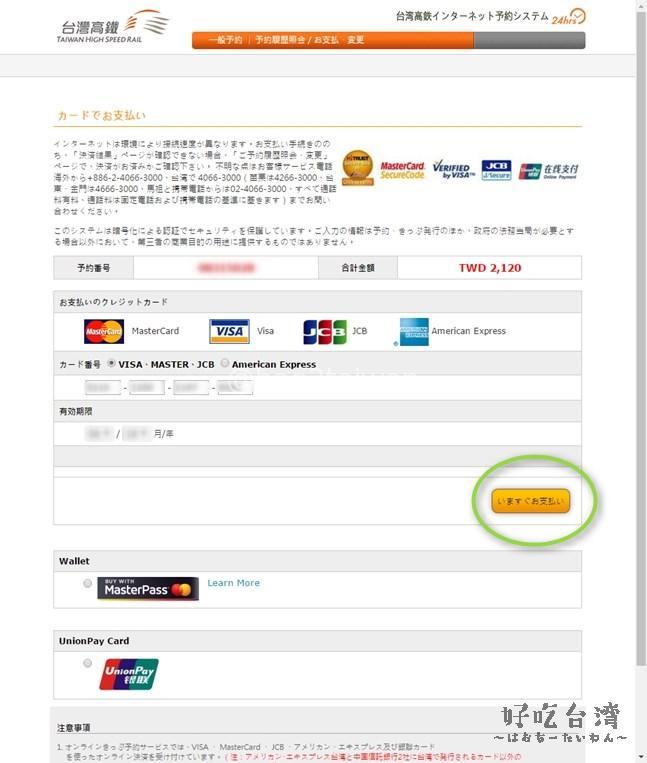The image size is (647, 763).
Task: Click the MasterCard SecureCode logo
Action: 402,170
